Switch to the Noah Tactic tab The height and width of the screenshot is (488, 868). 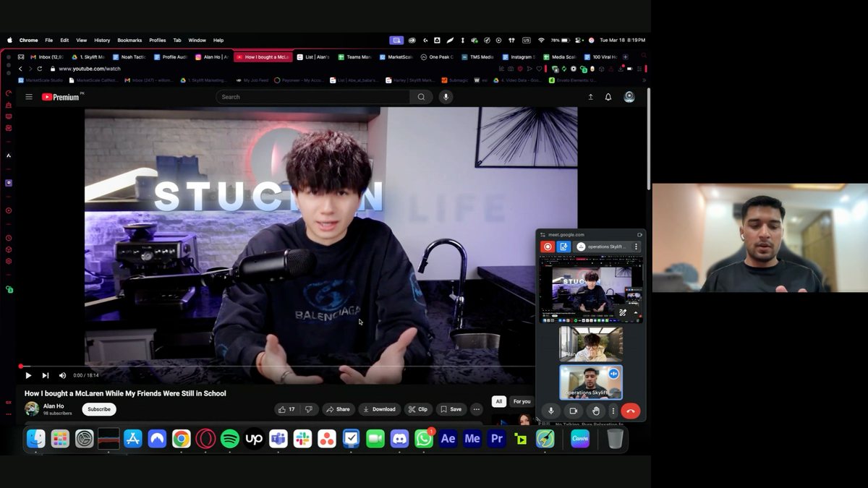coord(128,57)
